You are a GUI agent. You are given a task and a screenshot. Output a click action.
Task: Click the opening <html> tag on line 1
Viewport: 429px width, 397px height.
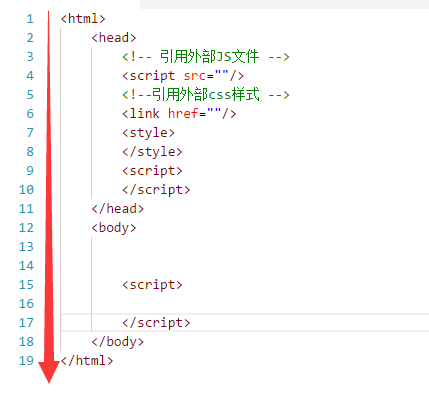(x=83, y=19)
